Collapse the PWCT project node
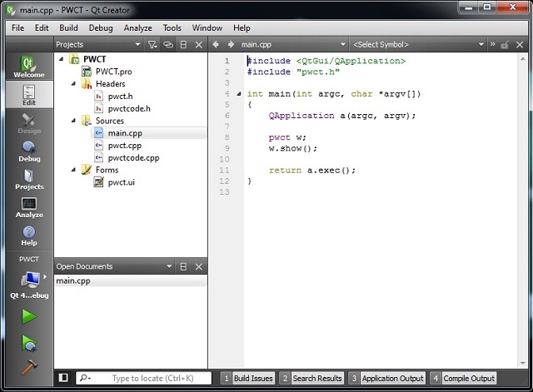533x392 pixels. pyautogui.click(x=61, y=59)
